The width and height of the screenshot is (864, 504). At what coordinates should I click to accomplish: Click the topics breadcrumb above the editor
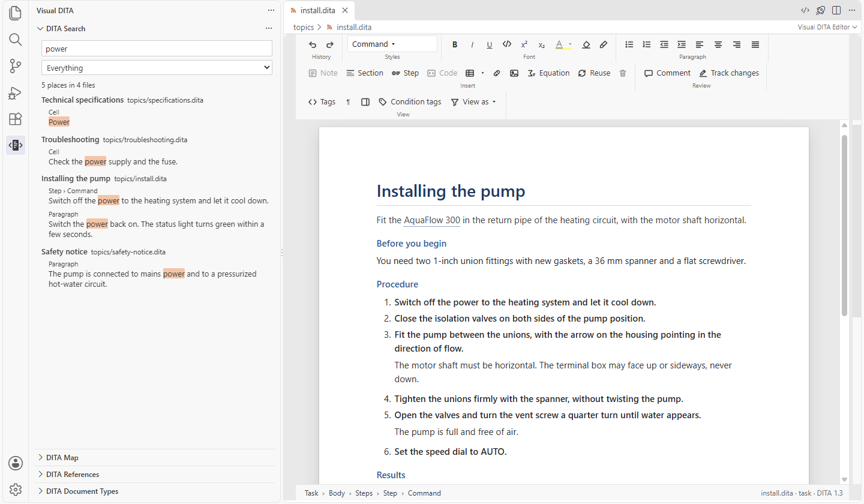[304, 27]
